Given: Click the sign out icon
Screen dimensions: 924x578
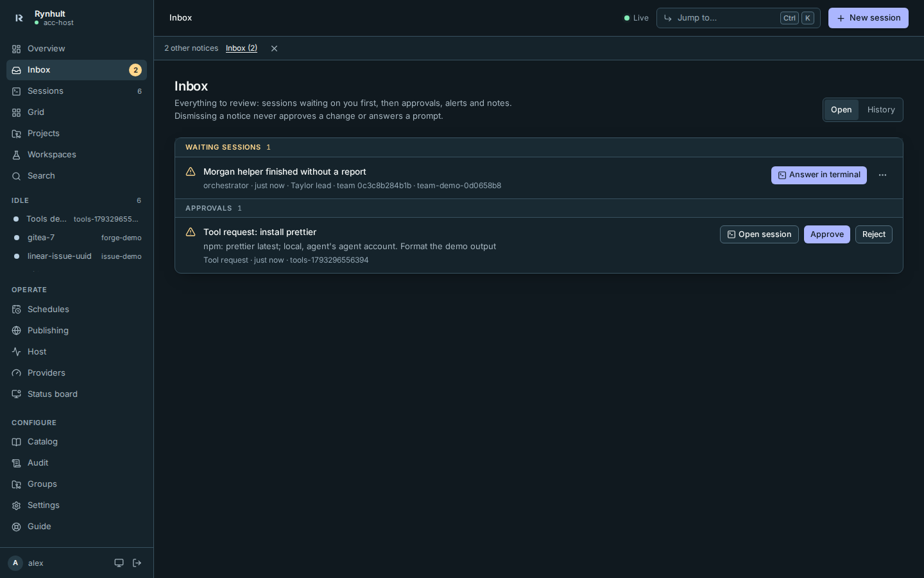Looking at the screenshot, I should pyautogui.click(x=137, y=563).
